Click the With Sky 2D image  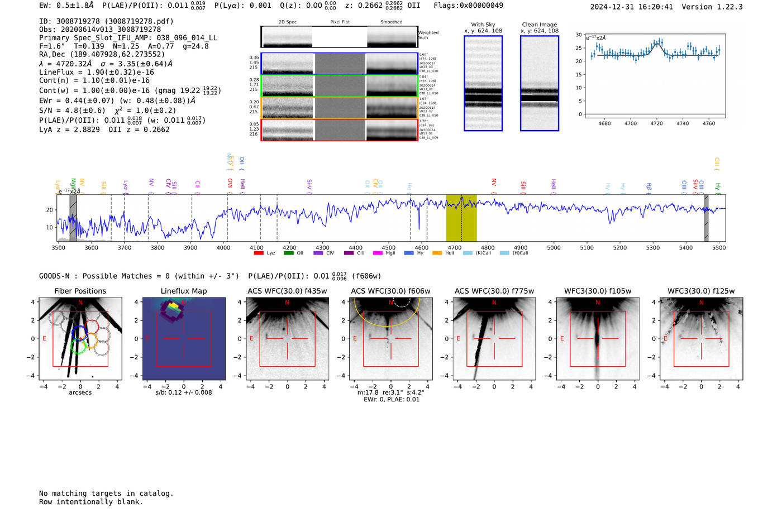click(483, 83)
